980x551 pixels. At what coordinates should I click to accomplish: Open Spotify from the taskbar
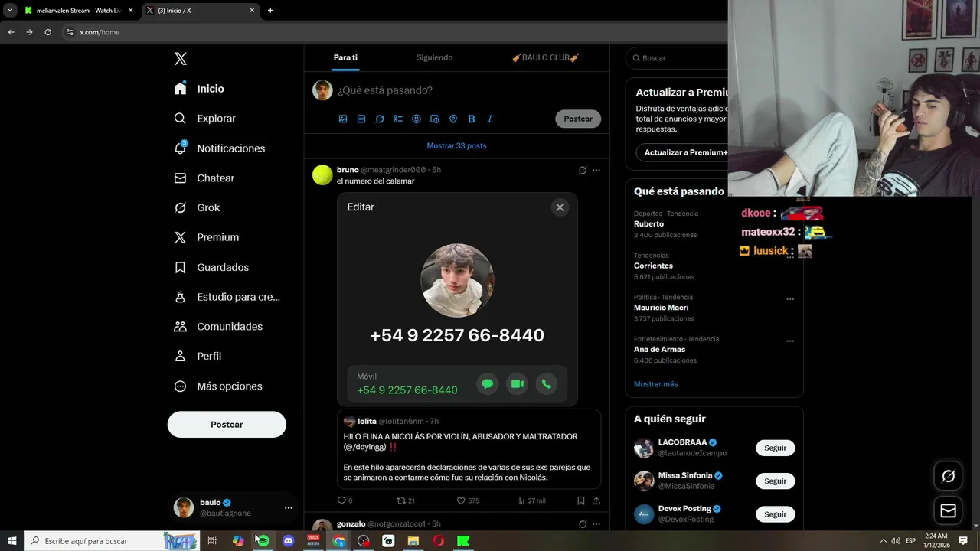click(263, 541)
